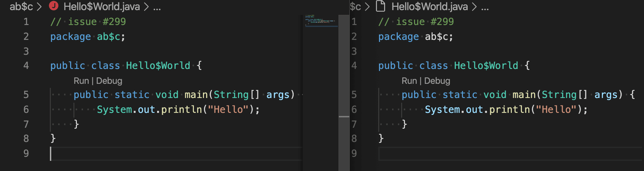Run main method via left editor CodeLens
644x171 pixels.
[81, 81]
